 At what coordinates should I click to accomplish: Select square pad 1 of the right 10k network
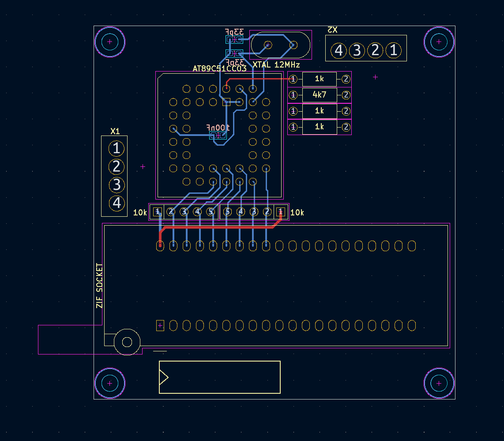281,212
